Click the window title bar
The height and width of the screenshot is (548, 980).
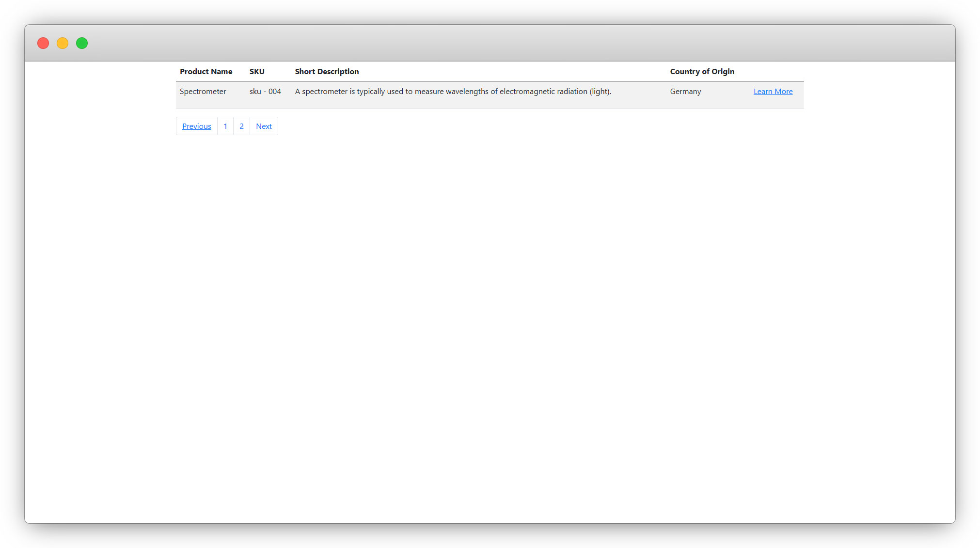click(x=490, y=43)
